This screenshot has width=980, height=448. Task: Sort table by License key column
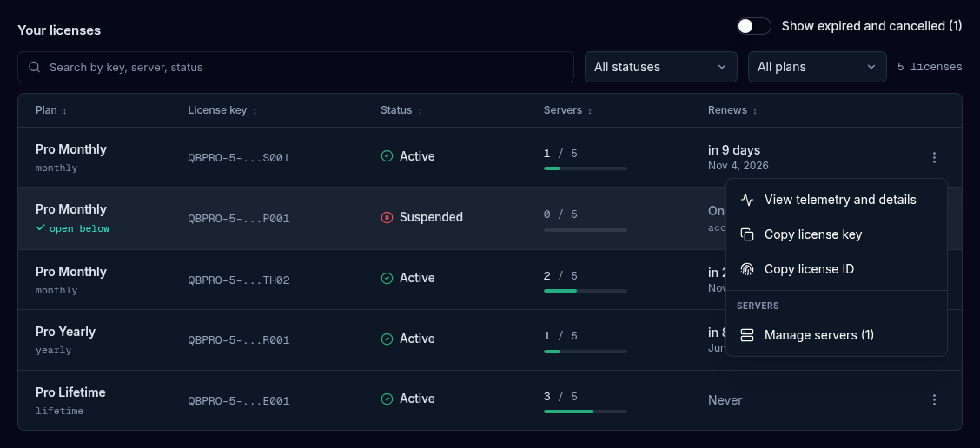point(222,110)
